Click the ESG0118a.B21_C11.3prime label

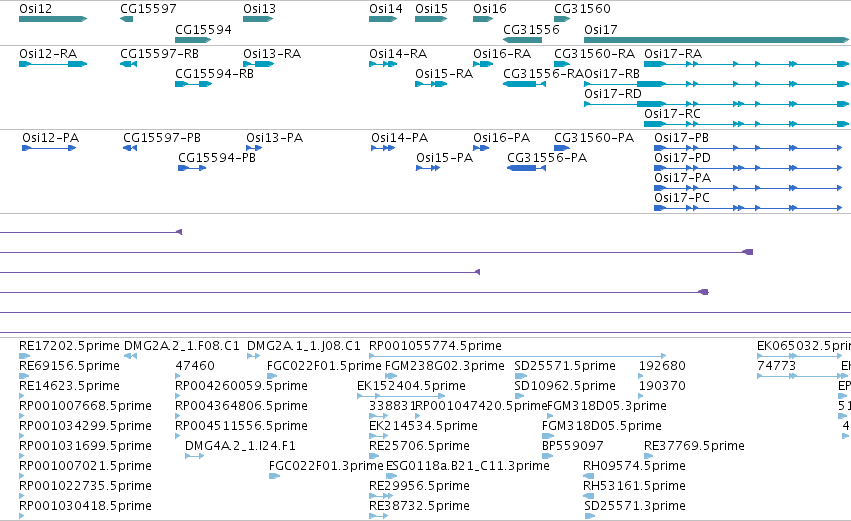click(467, 466)
